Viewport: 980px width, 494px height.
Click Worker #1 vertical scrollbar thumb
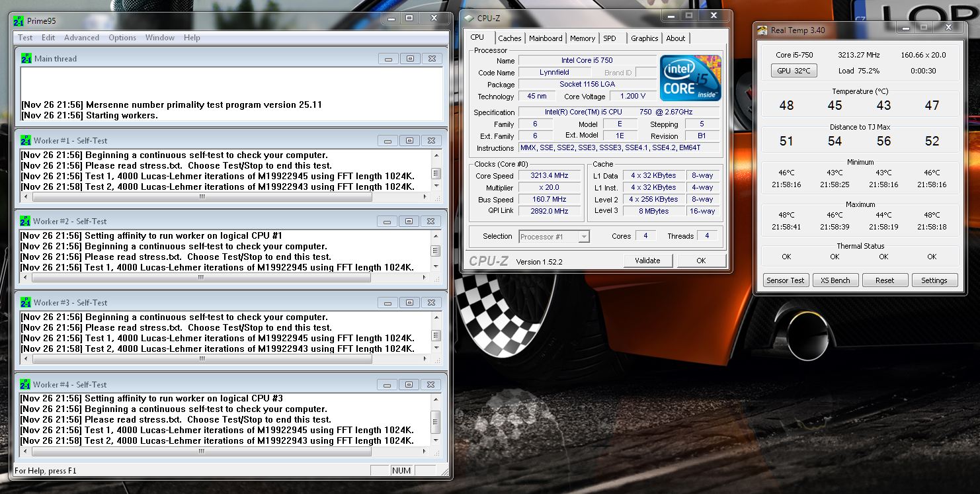436,174
